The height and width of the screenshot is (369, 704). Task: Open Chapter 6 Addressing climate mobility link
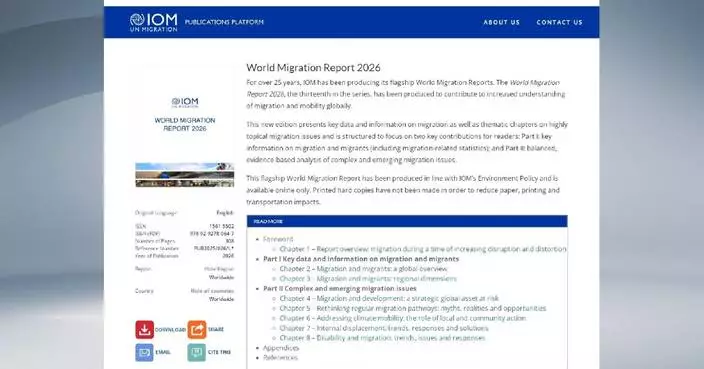(x=403, y=318)
